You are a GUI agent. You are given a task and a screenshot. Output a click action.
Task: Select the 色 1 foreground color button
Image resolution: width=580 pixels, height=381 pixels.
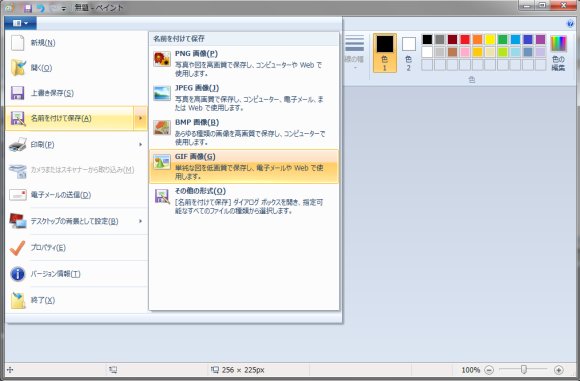coord(385,53)
